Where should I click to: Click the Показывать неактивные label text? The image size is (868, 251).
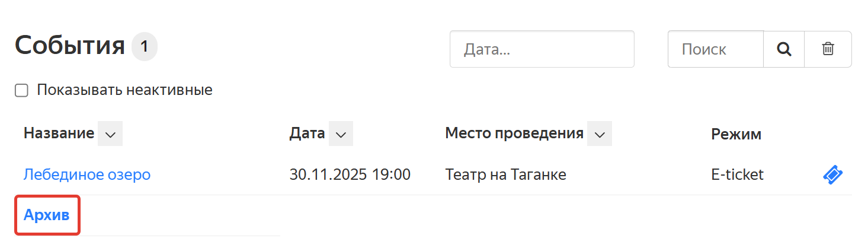124,90
